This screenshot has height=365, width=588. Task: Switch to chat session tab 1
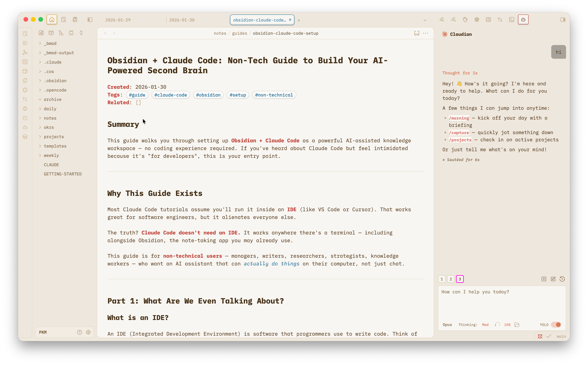tap(442, 279)
